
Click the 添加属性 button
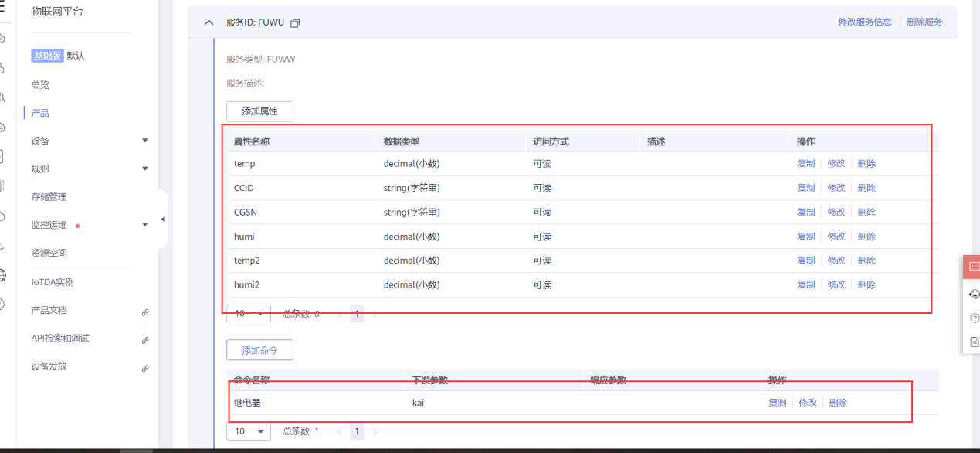pos(259,111)
